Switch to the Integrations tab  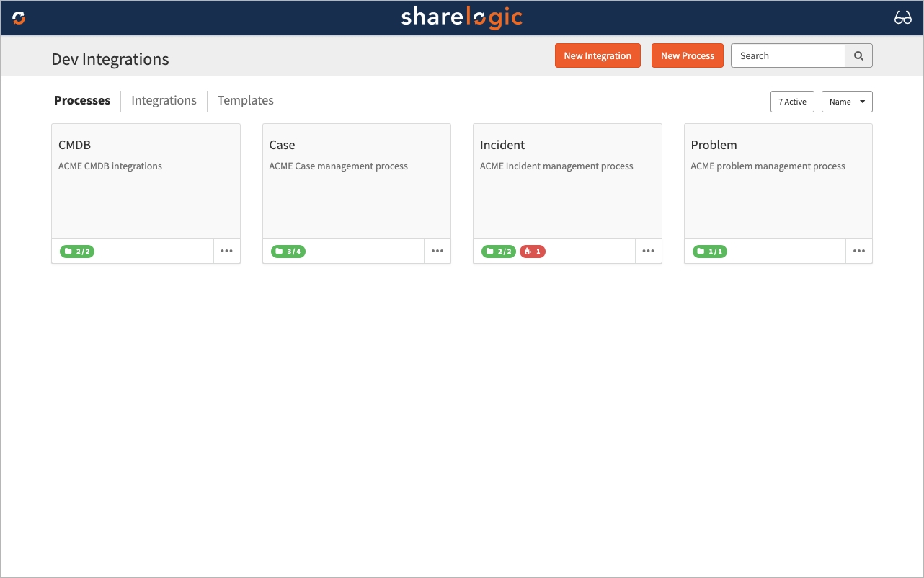click(x=164, y=101)
